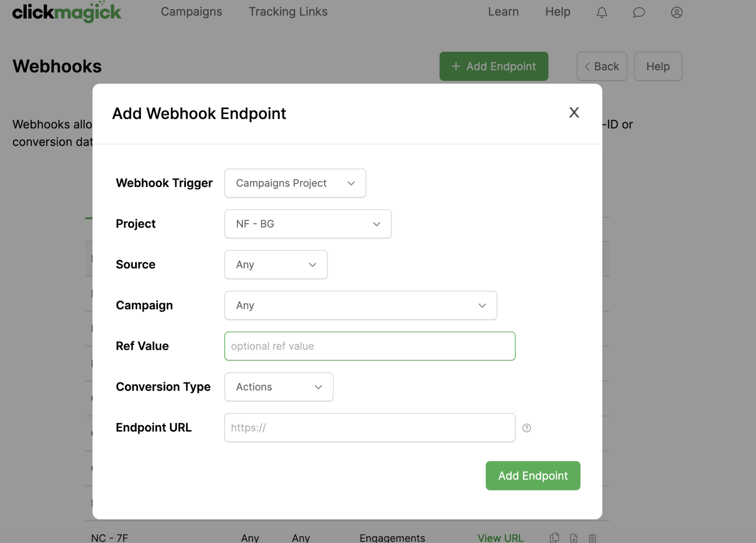
Task: Open the Help button beside Back
Action: (658, 67)
